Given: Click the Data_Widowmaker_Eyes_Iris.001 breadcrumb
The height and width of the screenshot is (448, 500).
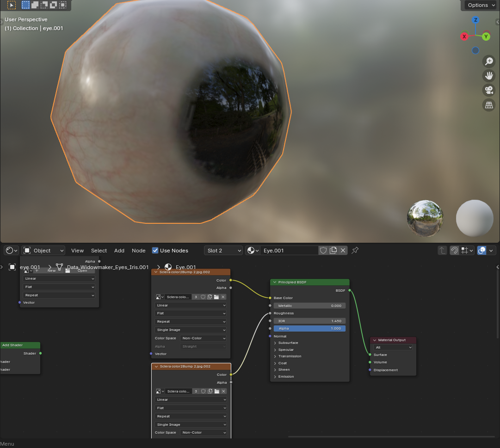Looking at the screenshot, I should [108, 267].
